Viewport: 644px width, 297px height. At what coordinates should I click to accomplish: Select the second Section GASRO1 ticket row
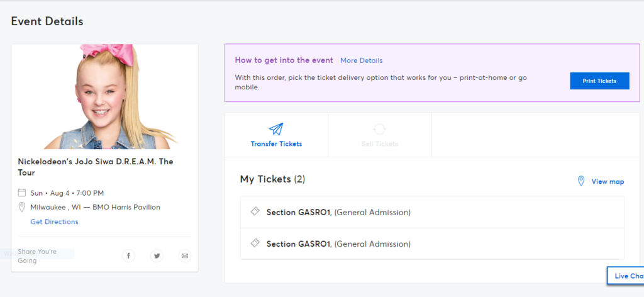[432, 244]
